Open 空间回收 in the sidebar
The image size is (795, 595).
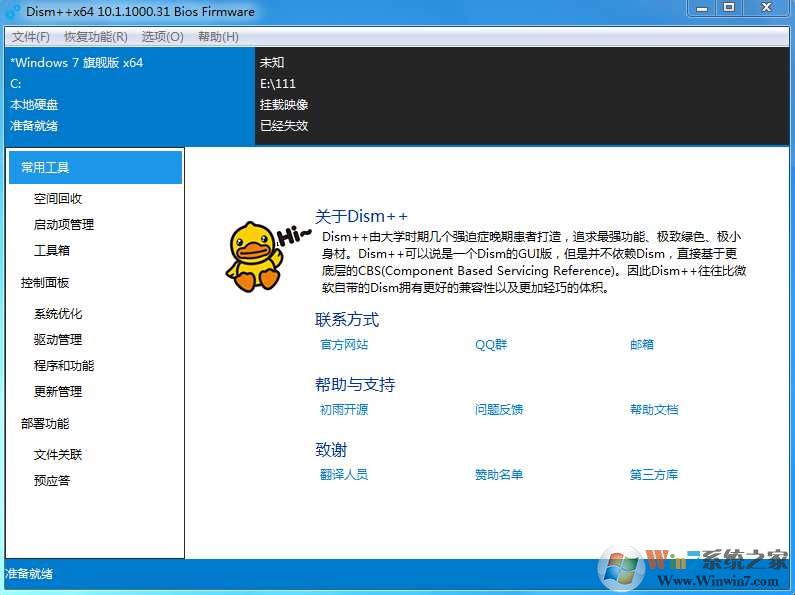[x=58, y=199]
